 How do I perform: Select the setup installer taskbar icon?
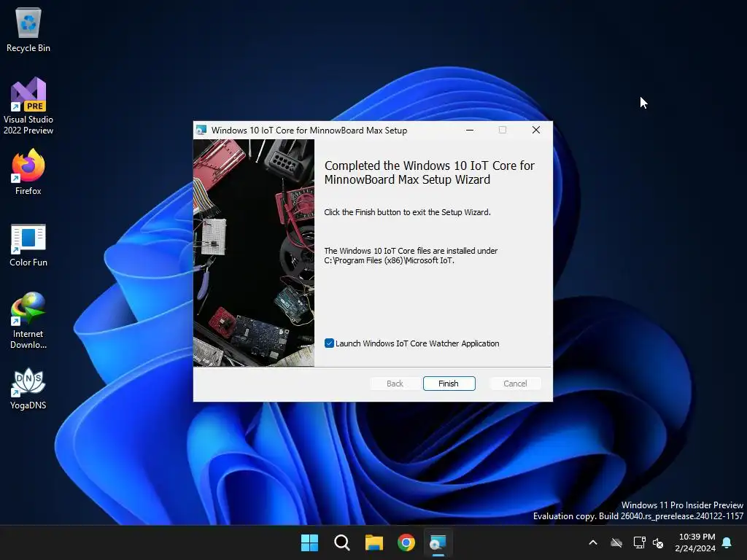click(x=438, y=542)
